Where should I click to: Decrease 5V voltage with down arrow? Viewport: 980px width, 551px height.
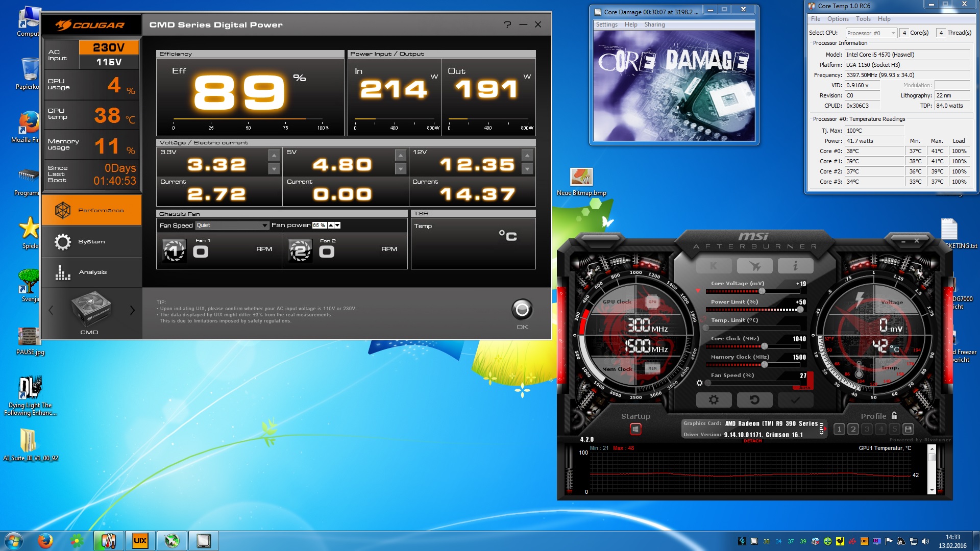pyautogui.click(x=401, y=168)
